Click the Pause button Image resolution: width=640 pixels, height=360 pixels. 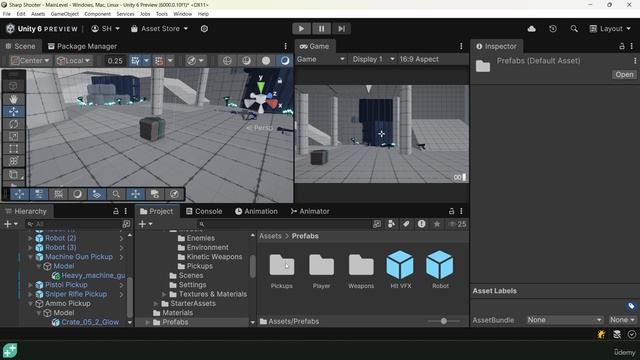point(321,29)
